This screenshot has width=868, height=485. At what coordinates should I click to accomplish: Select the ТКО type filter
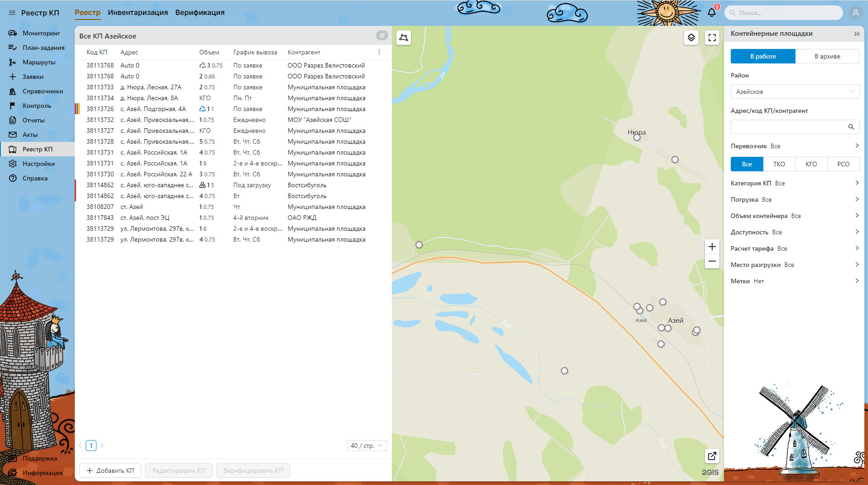pos(779,164)
